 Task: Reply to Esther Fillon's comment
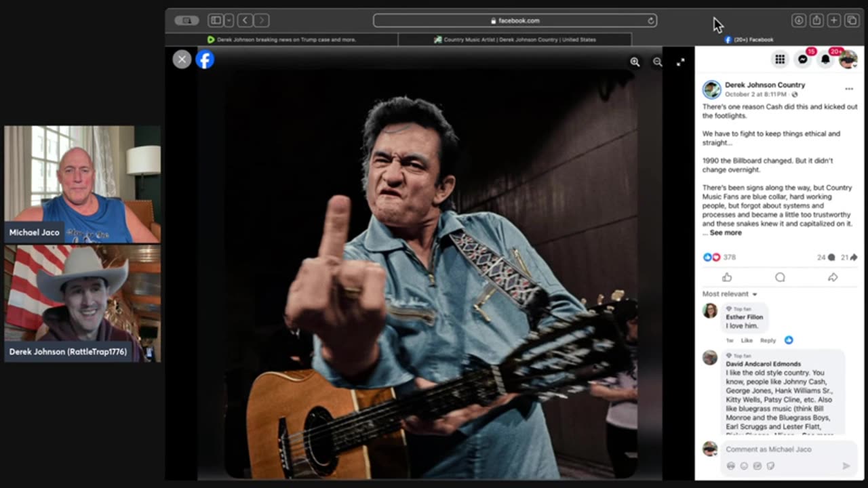pos(768,340)
